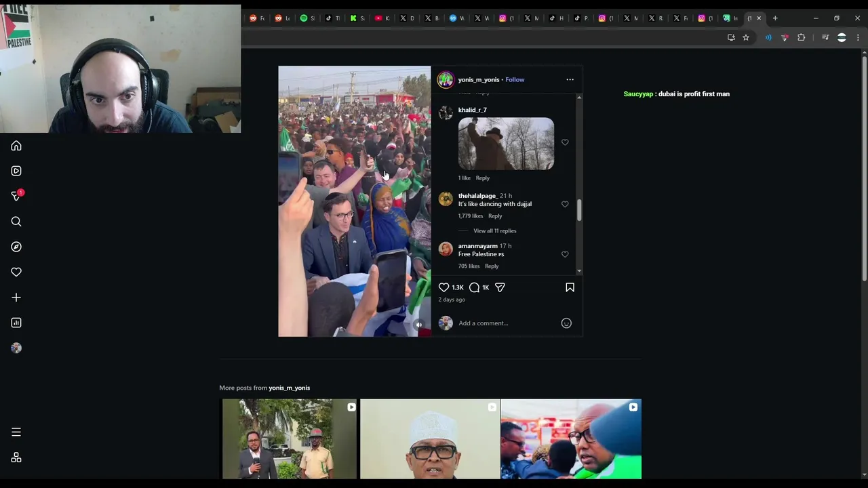Reply to thehalalpage_ comment
Screen dimensions: 868x488
click(495, 216)
